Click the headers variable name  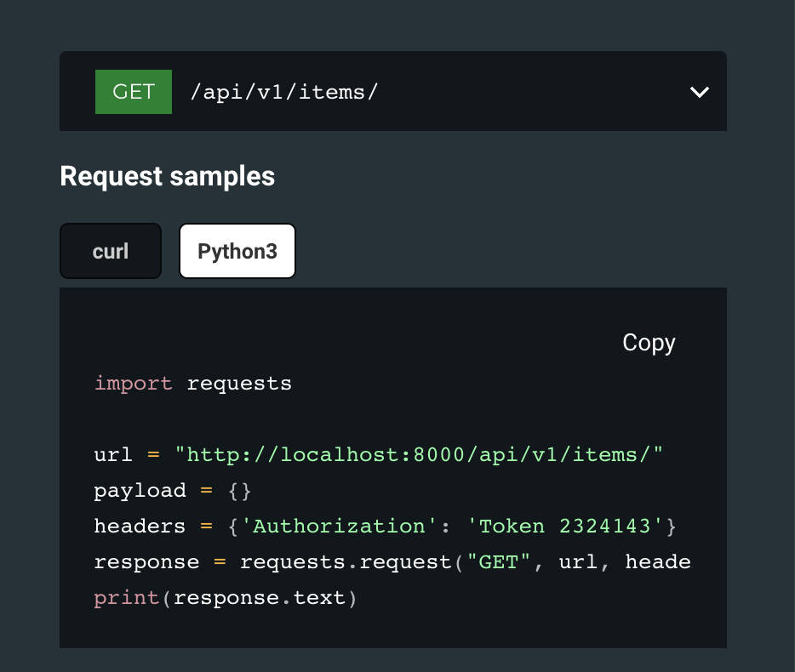[x=140, y=526]
